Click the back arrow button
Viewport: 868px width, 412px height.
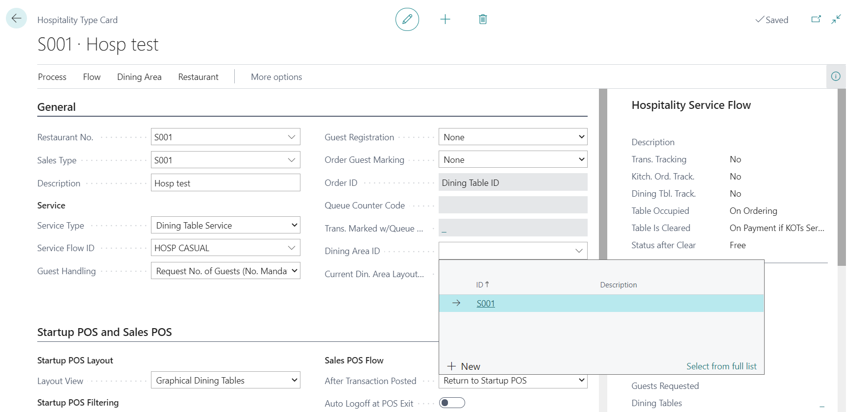pyautogui.click(x=16, y=19)
